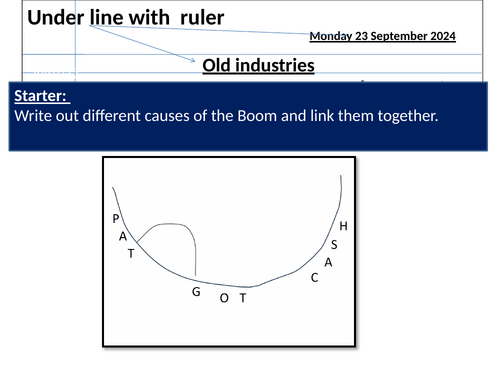Select the underlined 'Starter:' label
The width and height of the screenshot is (500, 375).
[42, 96]
